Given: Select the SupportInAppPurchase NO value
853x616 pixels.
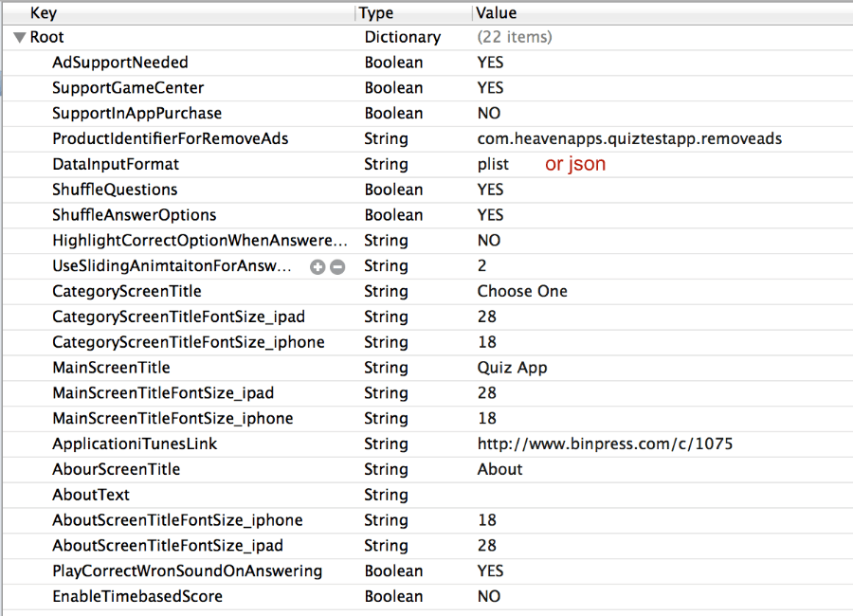Looking at the screenshot, I should click(x=488, y=113).
